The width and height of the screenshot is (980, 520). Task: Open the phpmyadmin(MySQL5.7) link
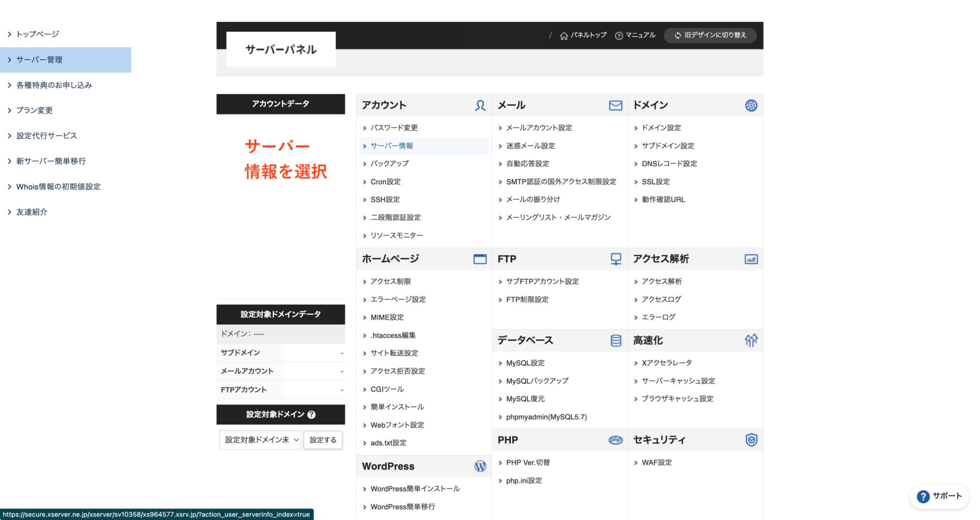(546, 417)
